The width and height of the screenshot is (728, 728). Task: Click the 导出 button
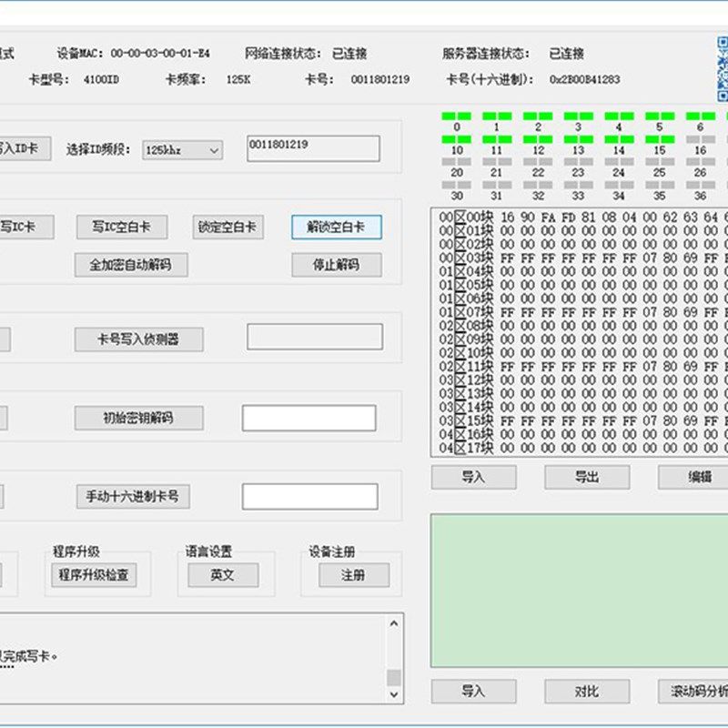(587, 477)
